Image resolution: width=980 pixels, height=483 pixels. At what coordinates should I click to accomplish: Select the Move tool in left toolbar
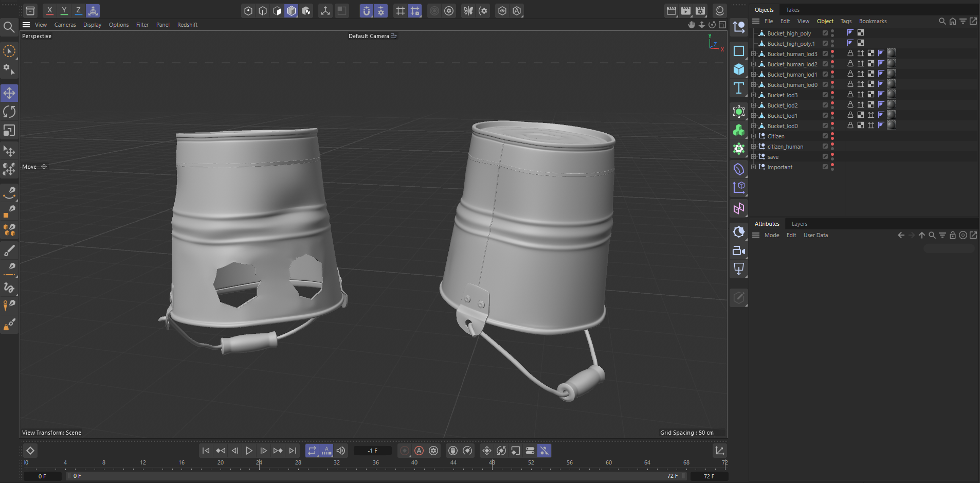[x=9, y=93]
